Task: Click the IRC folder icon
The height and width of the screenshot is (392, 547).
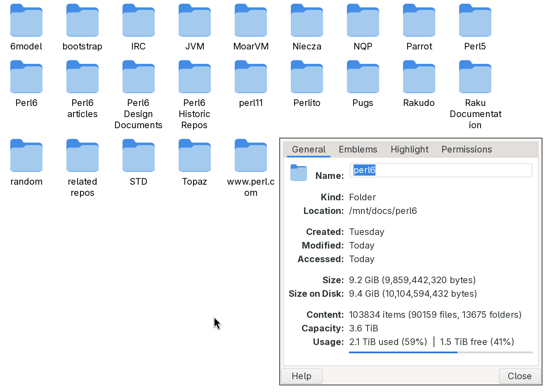Action: (139, 20)
